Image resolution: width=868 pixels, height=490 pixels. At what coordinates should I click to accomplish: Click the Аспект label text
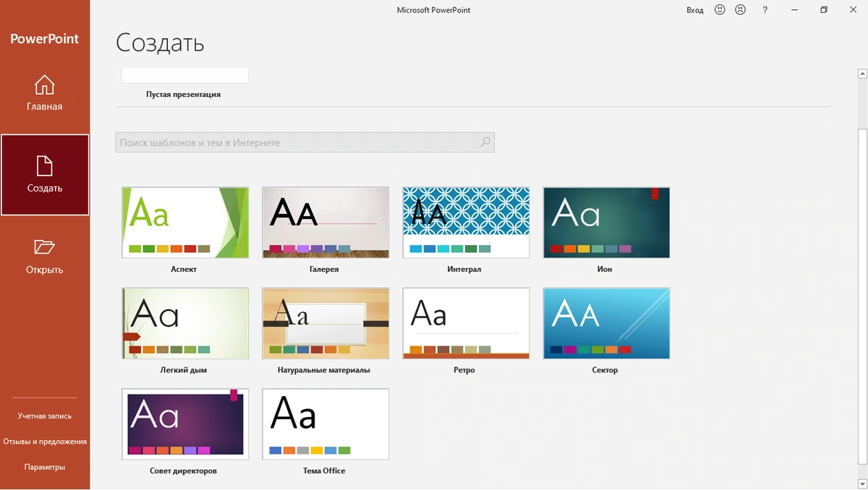click(184, 269)
